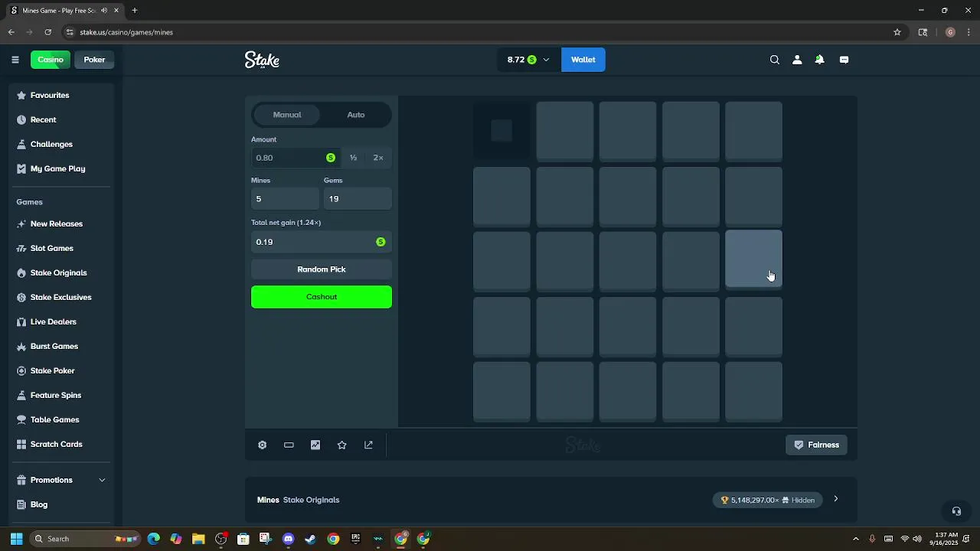Open Stake Exclusives in the sidebar
The width and height of the screenshot is (980, 551).
(x=61, y=297)
